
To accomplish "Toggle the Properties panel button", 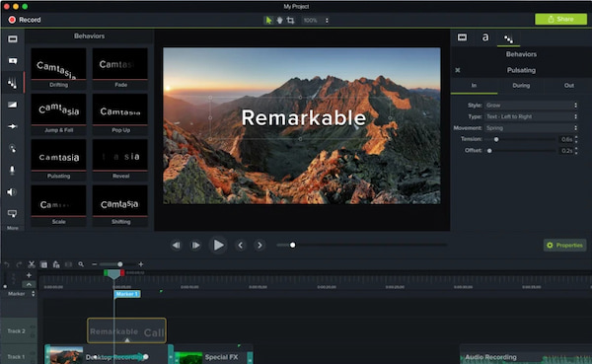I will pyautogui.click(x=564, y=246).
